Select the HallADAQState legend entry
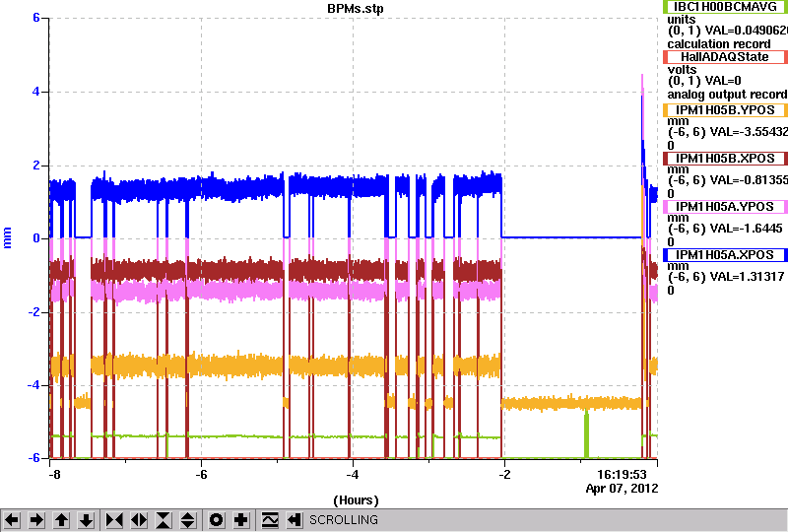The width and height of the screenshot is (788, 532). pyautogui.click(x=725, y=57)
